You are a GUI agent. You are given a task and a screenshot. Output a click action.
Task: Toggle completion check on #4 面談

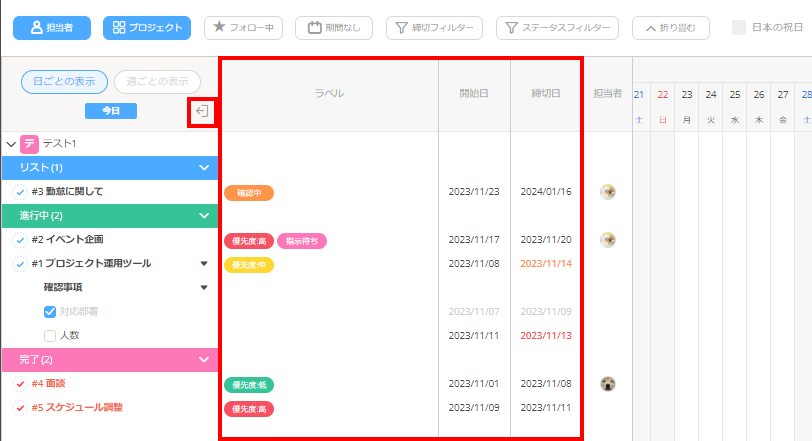tap(20, 384)
